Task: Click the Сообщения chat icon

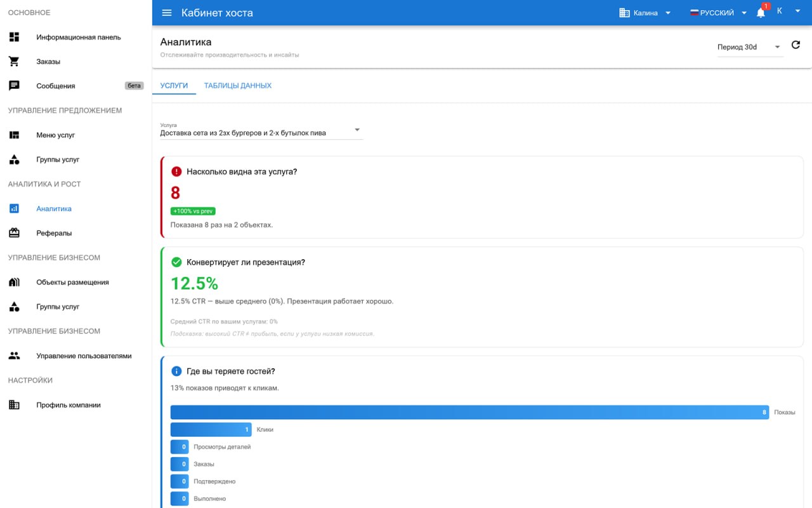Action: pyautogui.click(x=14, y=86)
